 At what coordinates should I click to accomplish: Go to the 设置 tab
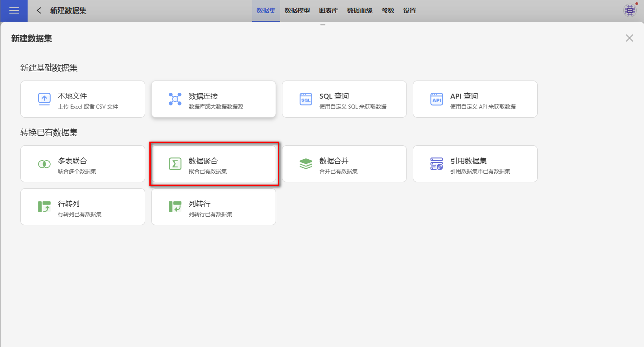point(410,10)
